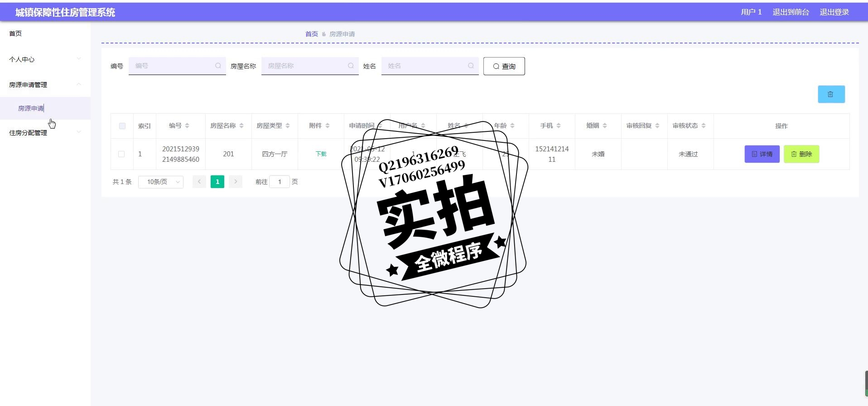Click the 15214121411 phone cell
Image resolution: width=868 pixels, height=406 pixels.
[x=552, y=154]
